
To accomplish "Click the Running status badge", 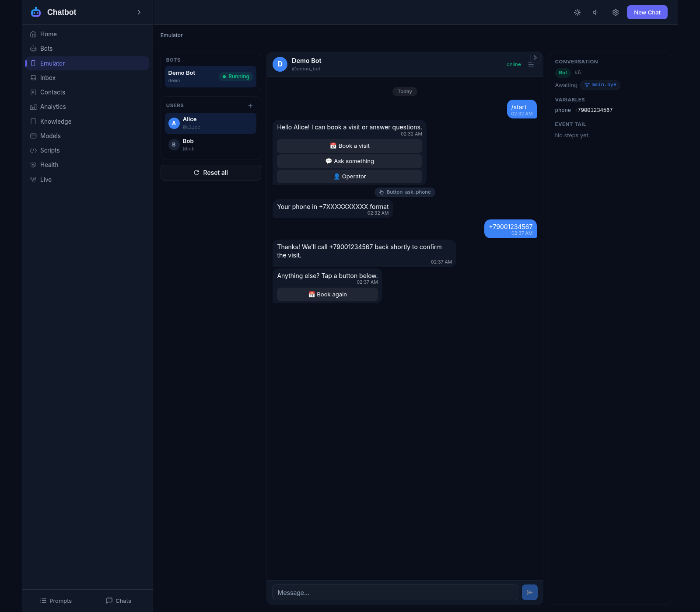I will (x=236, y=76).
